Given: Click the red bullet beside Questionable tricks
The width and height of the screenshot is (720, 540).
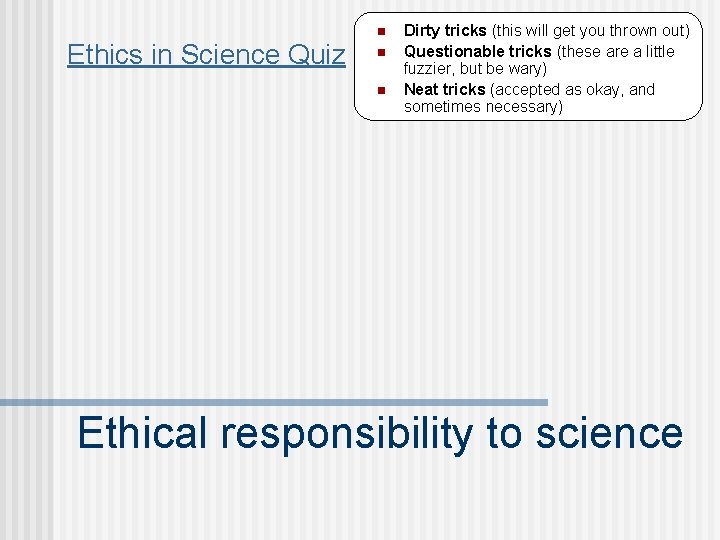Looking at the screenshot, I should coord(381,52).
